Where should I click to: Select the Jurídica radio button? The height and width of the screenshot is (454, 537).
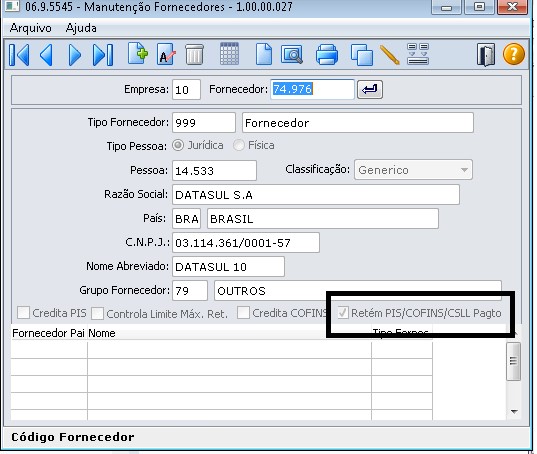tap(178, 145)
